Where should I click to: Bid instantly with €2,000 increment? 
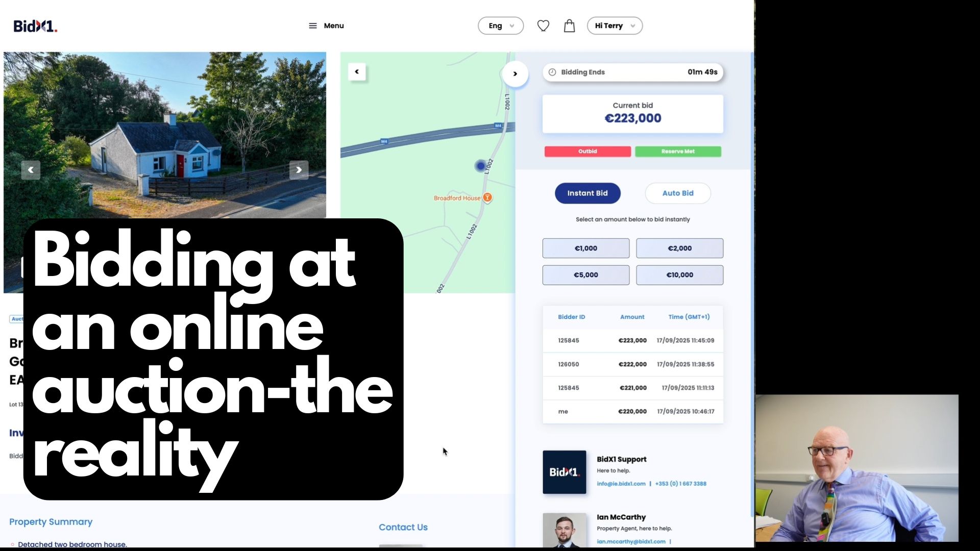pos(680,248)
